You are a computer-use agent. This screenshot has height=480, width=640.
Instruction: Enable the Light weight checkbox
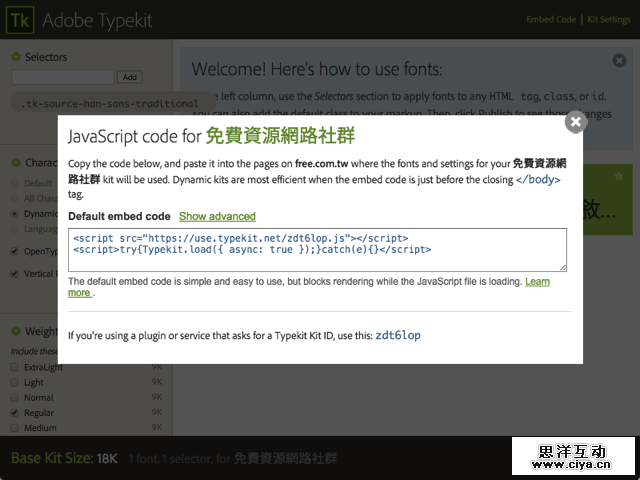(x=14, y=383)
